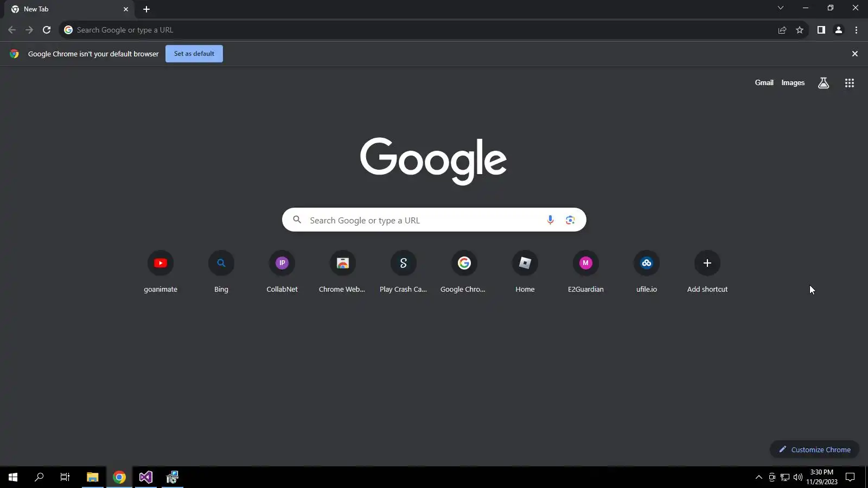Open the Chrome three-dot menu
Screen dimensions: 868x488
(x=856, y=30)
